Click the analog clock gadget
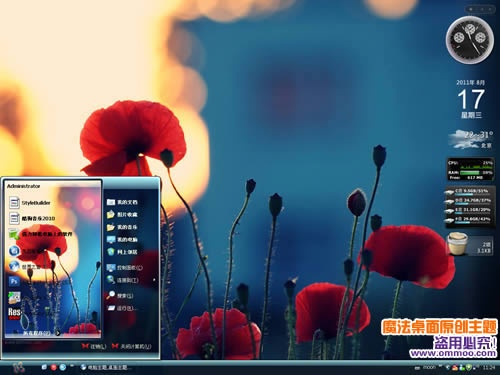Viewport: 500px width, 375px height. tap(470, 40)
